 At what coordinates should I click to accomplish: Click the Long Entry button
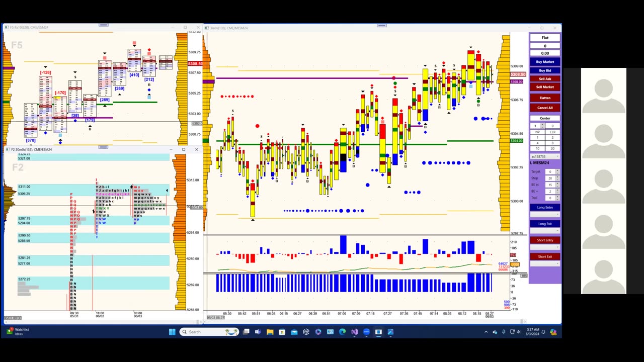pyautogui.click(x=545, y=207)
